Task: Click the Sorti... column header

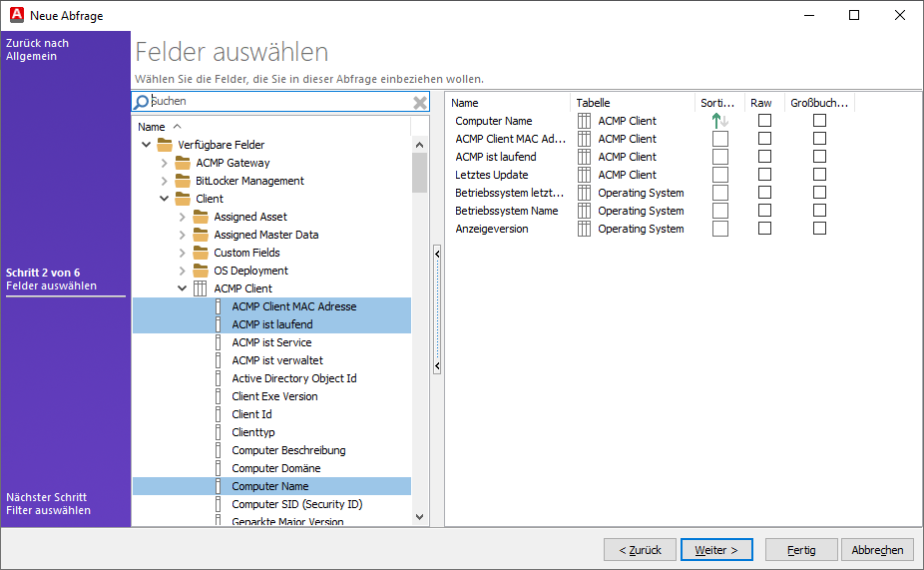Action: click(718, 103)
